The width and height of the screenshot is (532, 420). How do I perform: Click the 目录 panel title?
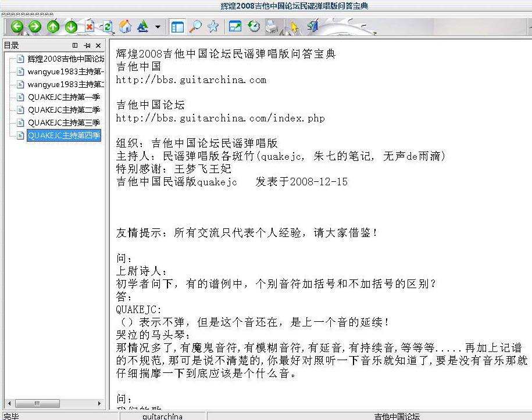point(11,45)
